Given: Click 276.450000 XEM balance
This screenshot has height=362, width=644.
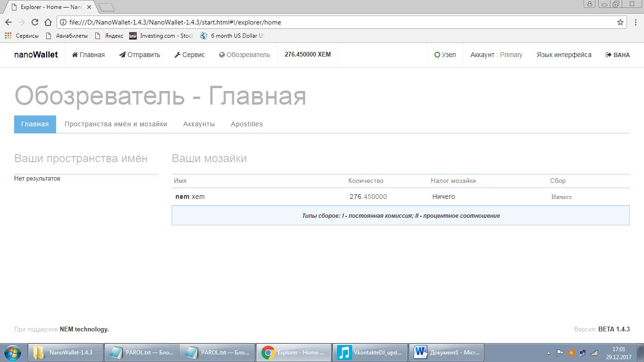Looking at the screenshot, I should [x=308, y=55].
